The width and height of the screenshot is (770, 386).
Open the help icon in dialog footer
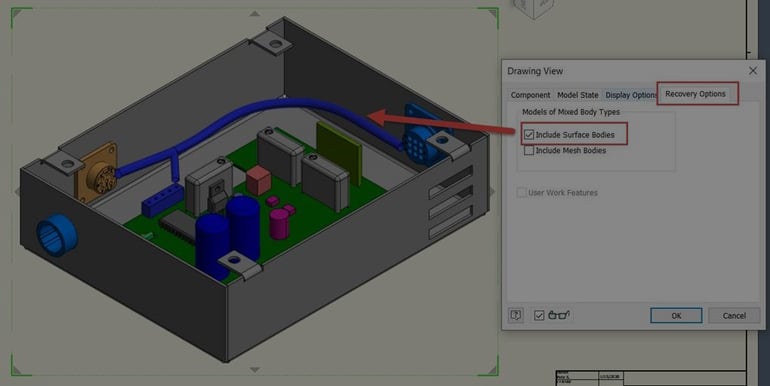[516, 315]
